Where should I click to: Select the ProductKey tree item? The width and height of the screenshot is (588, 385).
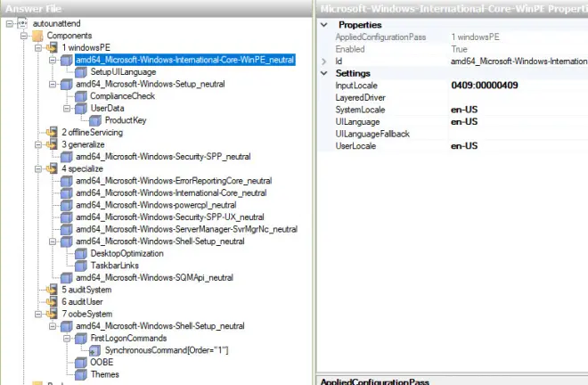click(126, 120)
